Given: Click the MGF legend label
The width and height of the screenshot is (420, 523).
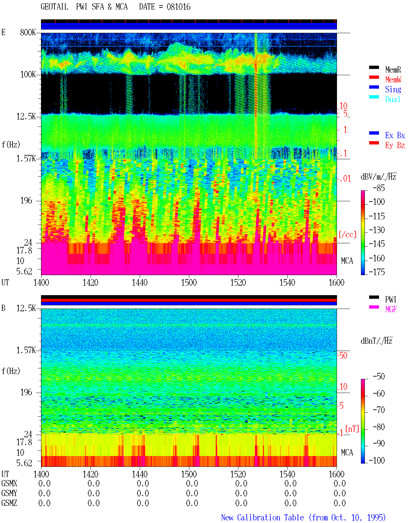Looking at the screenshot, I should coord(391,309).
